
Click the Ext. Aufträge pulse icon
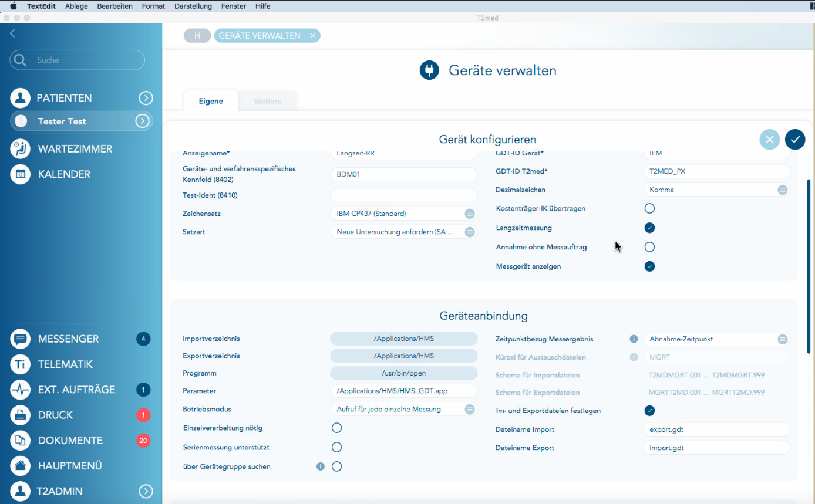click(x=20, y=390)
